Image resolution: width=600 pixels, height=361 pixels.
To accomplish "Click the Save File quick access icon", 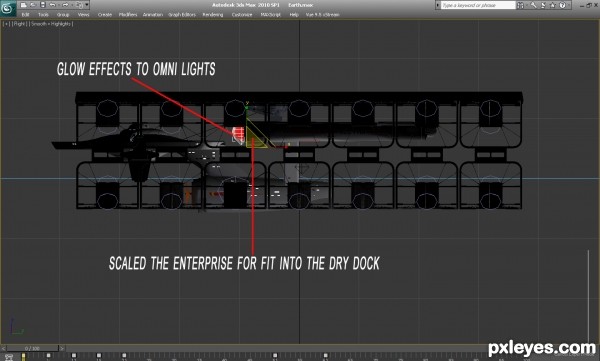I will [43, 5].
